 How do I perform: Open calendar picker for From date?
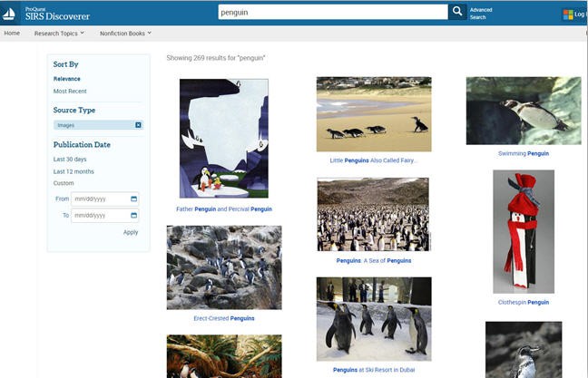(x=134, y=199)
